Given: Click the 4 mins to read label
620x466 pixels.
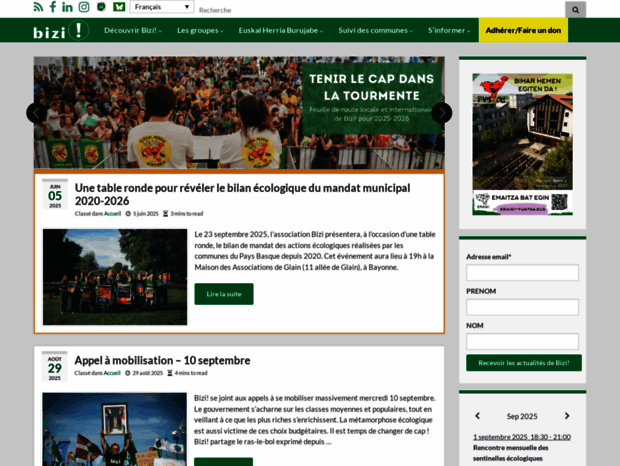Looking at the screenshot, I should tap(191, 373).
